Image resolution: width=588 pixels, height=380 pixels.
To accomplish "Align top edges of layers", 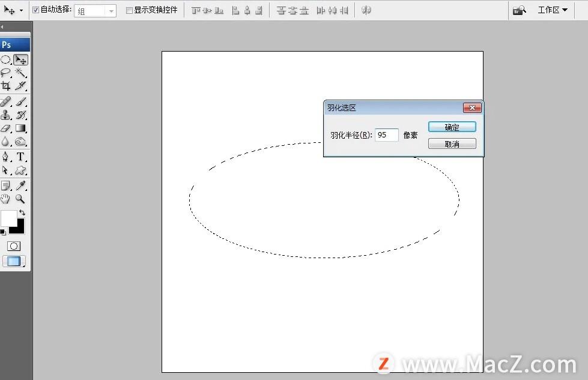I will point(196,10).
